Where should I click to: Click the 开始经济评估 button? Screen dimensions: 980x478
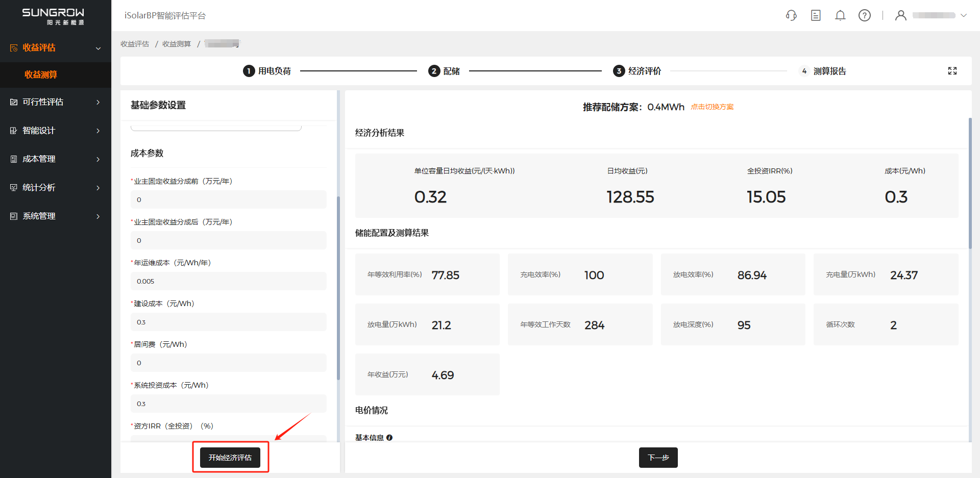click(x=230, y=458)
